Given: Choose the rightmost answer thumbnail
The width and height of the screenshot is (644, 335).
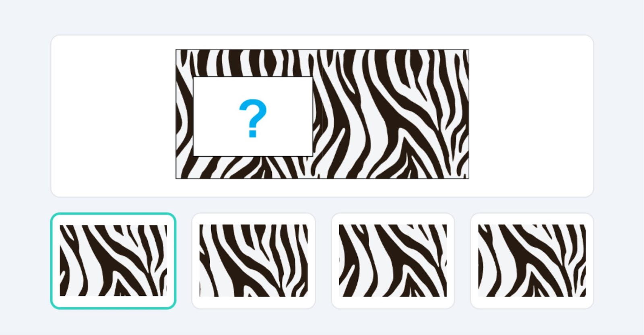Looking at the screenshot, I should (x=532, y=261).
